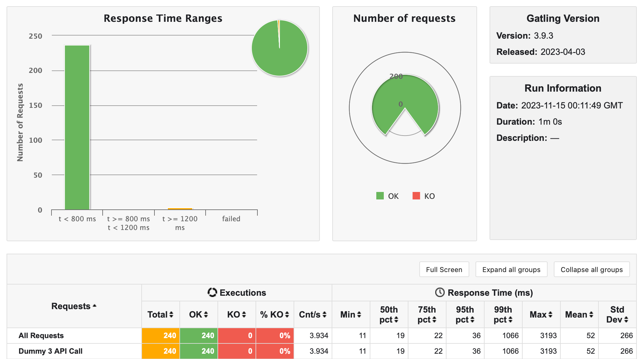This screenshot has width=644, height=359.
Task: Click the Total column sort arrows
Action: point(171,315)
